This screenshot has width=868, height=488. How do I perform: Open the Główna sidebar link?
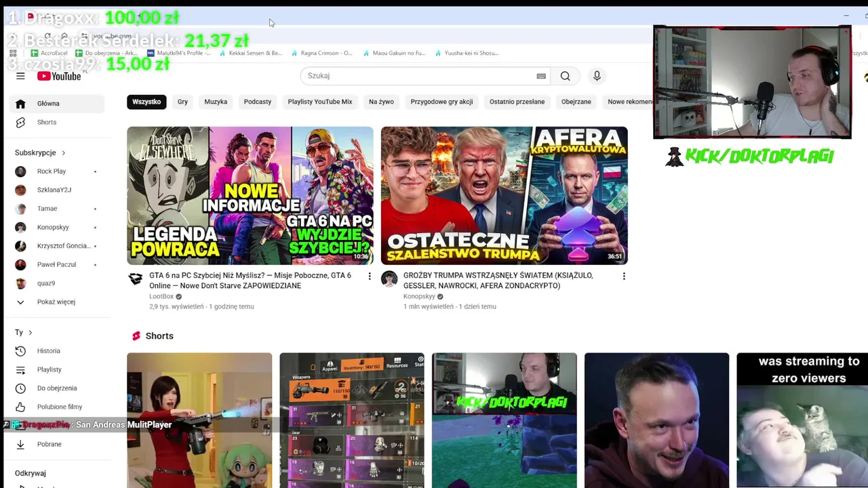[57, 104]
